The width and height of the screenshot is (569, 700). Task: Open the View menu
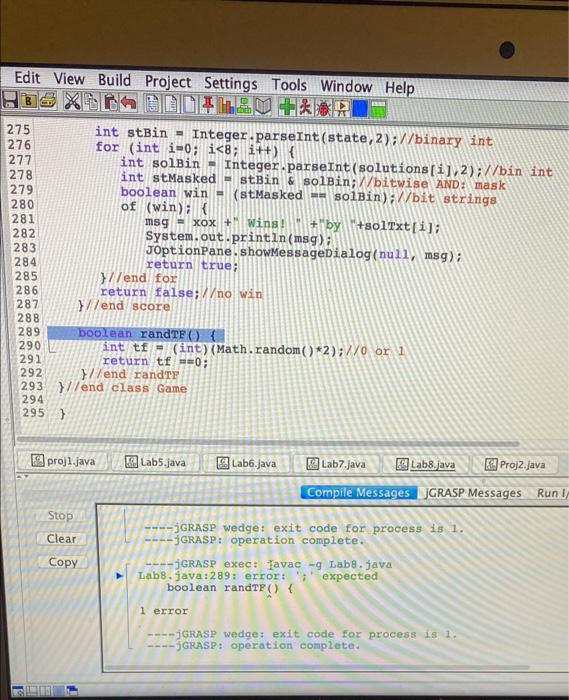click(x=69, y=79)
